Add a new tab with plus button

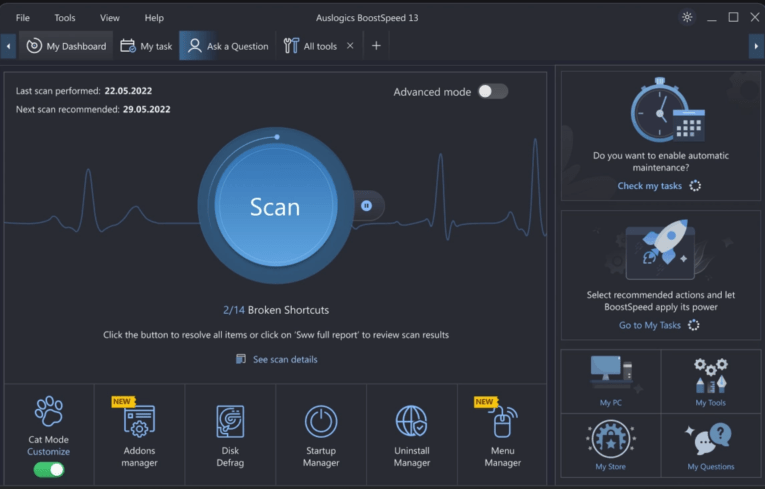click(376, 46)
